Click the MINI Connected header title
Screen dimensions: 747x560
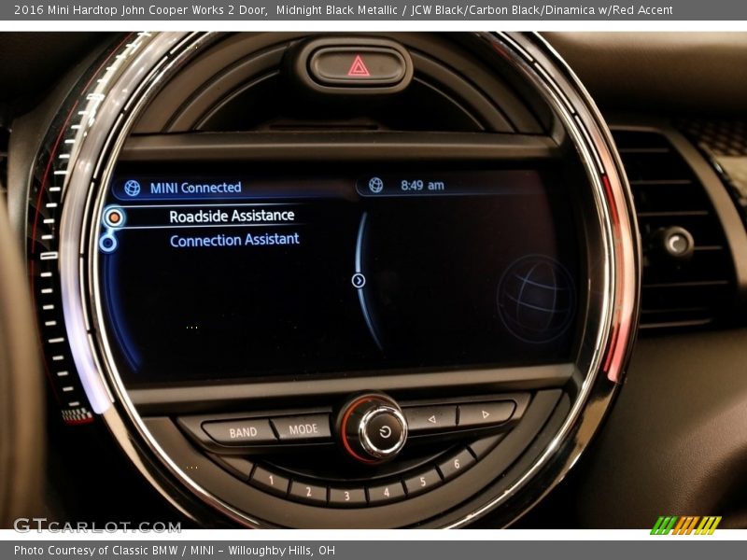195,188
